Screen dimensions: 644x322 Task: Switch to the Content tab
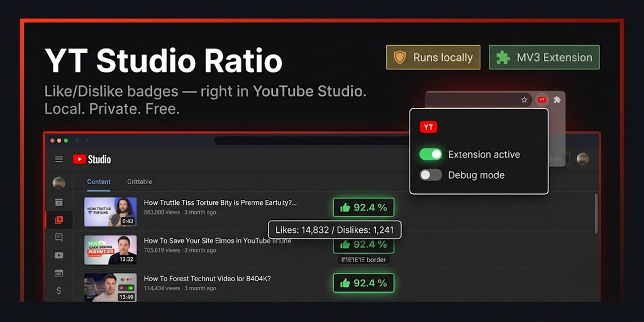pos(99,182)
